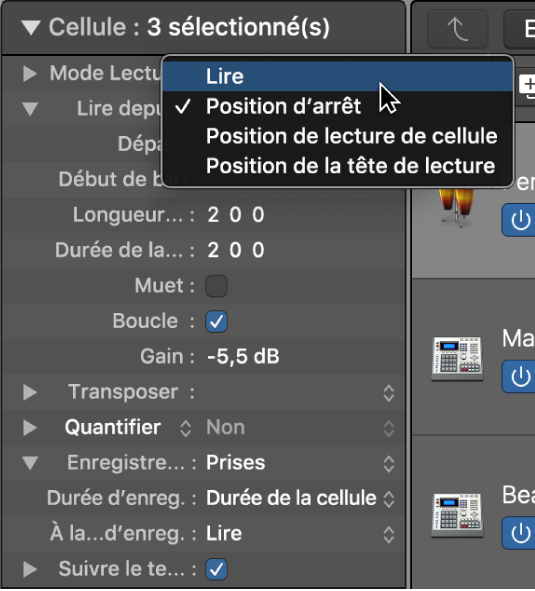Click the add track plus icon
535x591 pixels.
[528, 86]
